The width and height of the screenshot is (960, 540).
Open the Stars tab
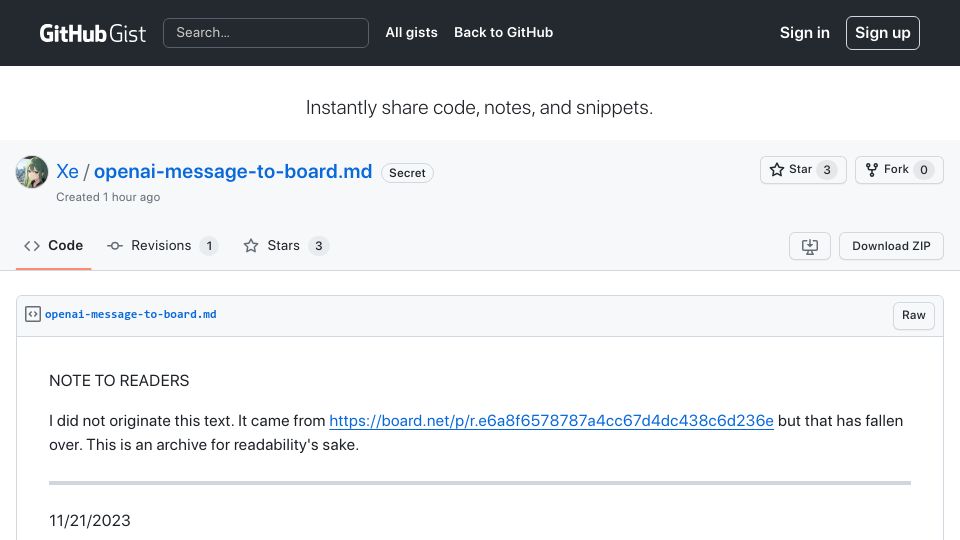(286, 246)
